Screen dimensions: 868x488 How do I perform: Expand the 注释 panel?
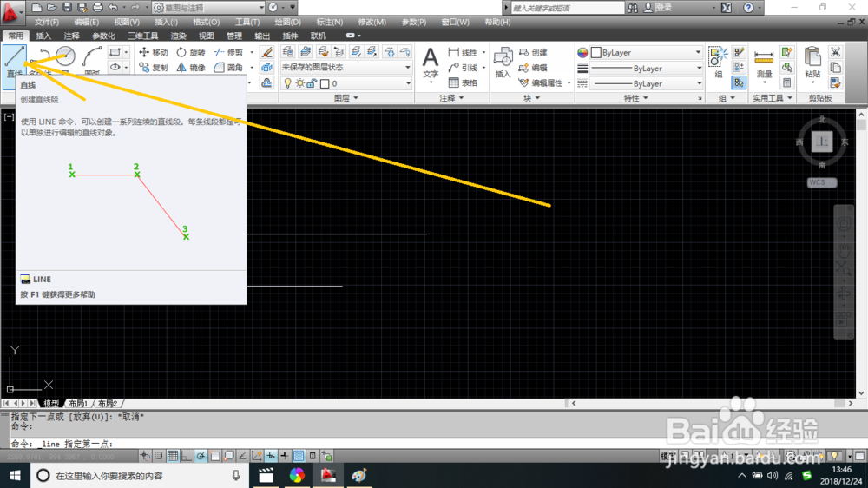coord(451,98)
